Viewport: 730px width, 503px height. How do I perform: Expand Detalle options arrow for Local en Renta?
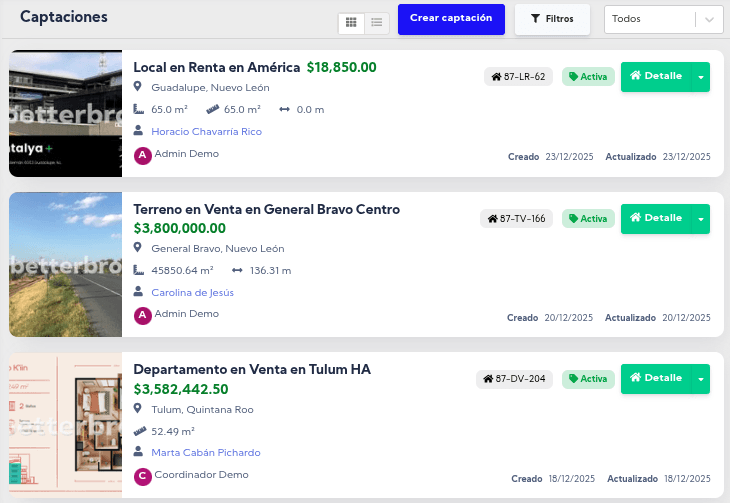pos(701,77)
